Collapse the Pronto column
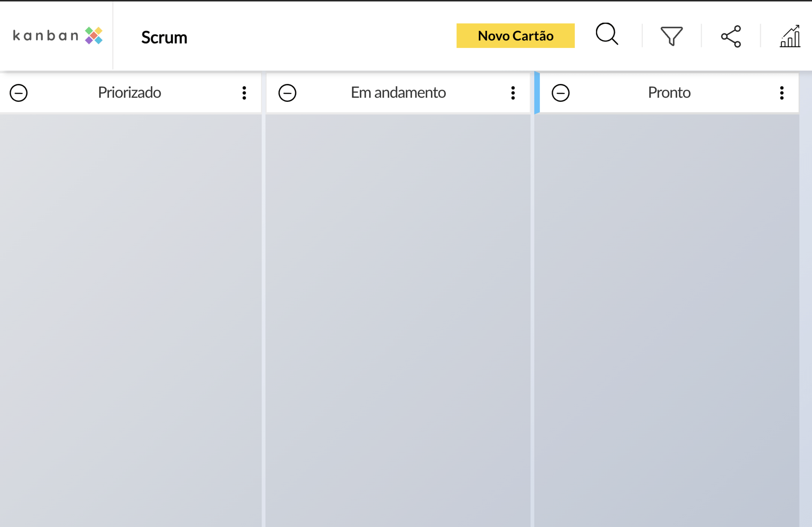The image size is (812, 527). (560, 93)
